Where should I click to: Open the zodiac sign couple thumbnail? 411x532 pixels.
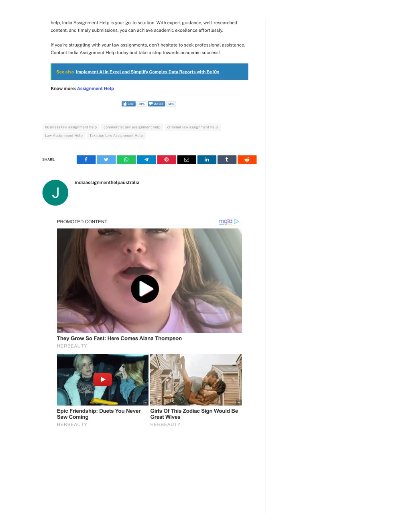click(196, 379)
